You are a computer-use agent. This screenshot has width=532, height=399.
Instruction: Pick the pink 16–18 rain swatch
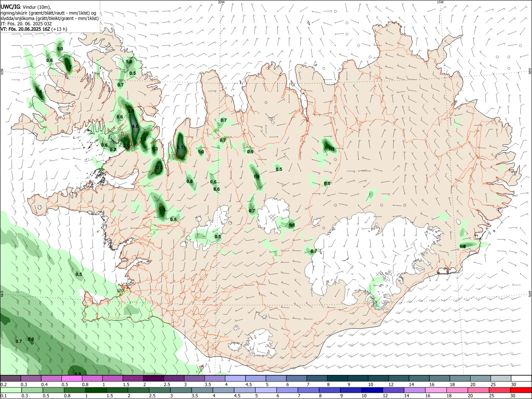tap(436, 390)
